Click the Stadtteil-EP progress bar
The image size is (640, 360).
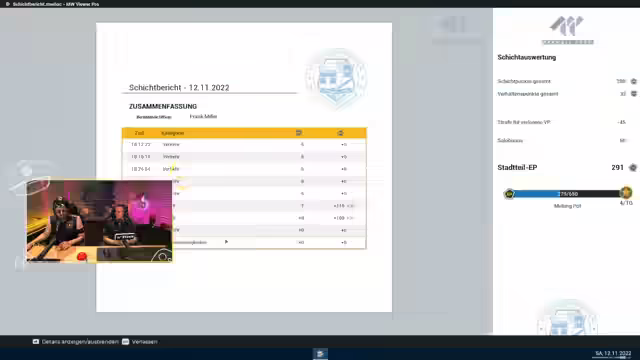[567, 194]
